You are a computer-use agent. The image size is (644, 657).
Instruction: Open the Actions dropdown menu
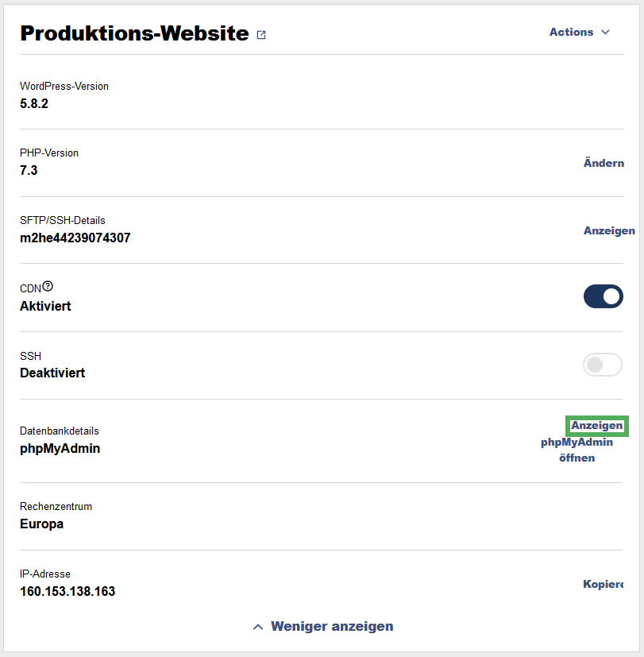579,33
